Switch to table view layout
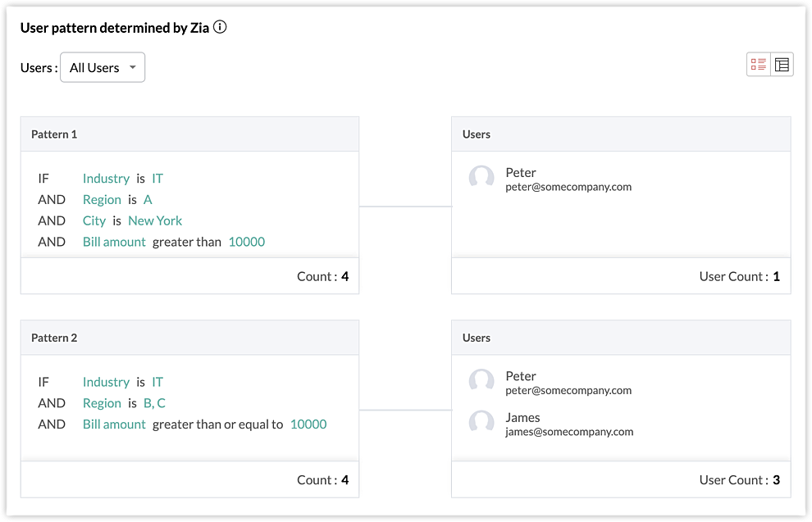 click(782, 65)
